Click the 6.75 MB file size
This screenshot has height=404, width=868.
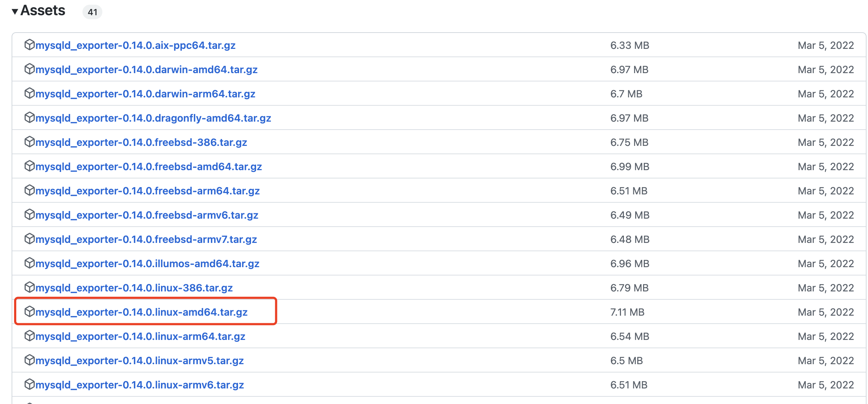pos(630,142)
